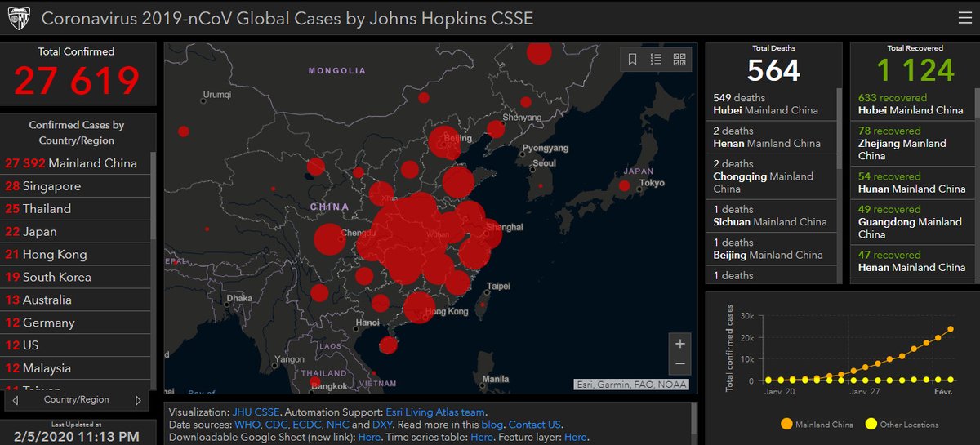Go to previous Country/Region tab arrow
Viewport: 980px width, 445px height.
tap(16, 400)
